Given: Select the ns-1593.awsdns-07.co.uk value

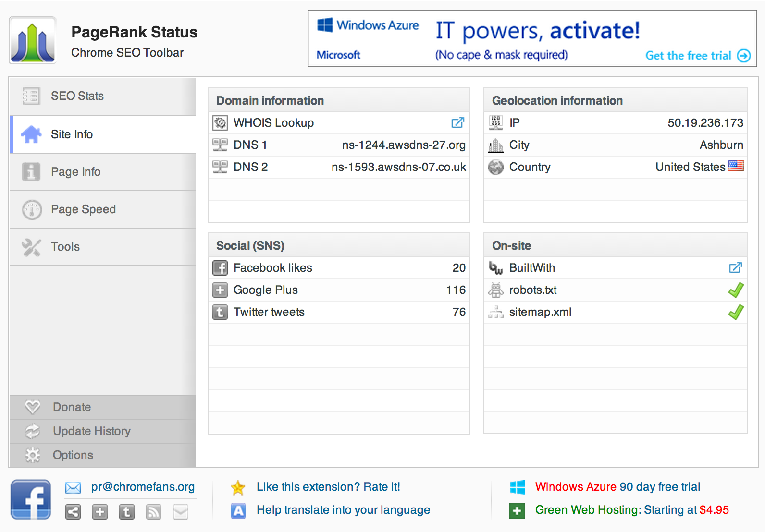Looking at the screenshot, I should coord(398,167).
